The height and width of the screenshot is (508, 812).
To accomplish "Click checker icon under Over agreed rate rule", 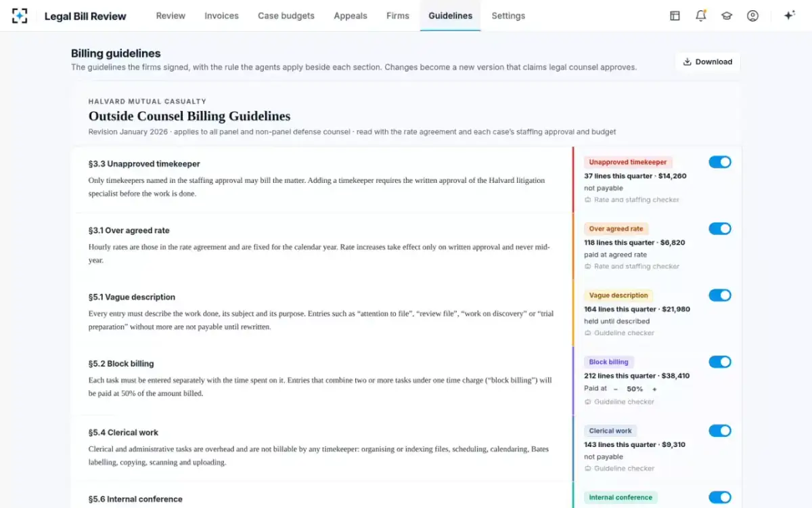I will coord(587,266).
